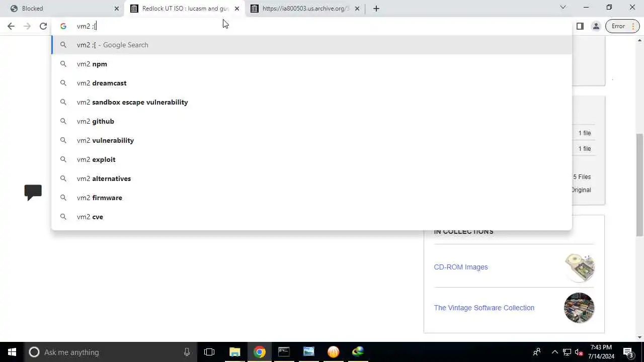
Task: Close the archive.org download tab
Action: (x=357, y=9)
